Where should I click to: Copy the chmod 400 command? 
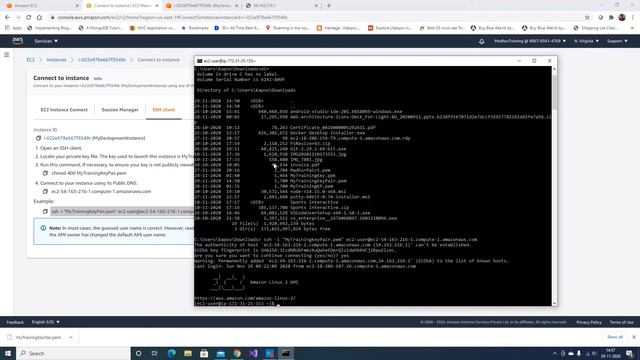(x=45, y=173)
